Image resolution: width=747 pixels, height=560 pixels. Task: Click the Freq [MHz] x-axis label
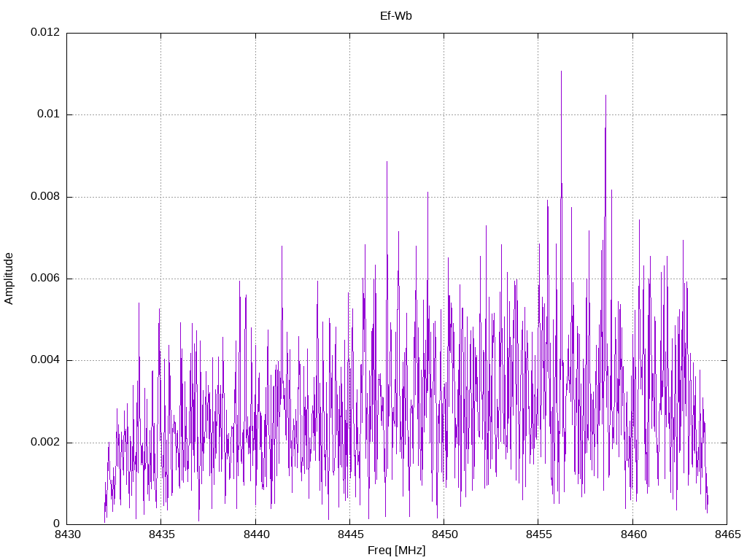coord(396,551)
